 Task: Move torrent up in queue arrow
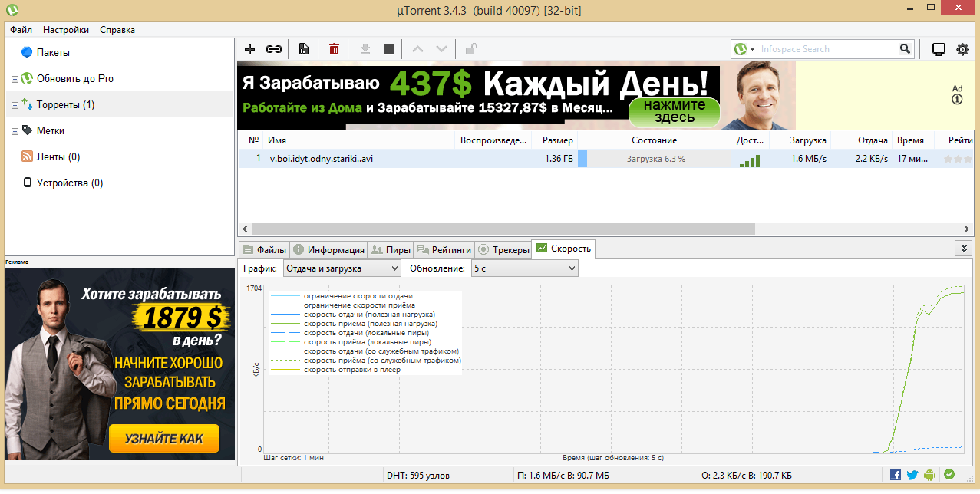pyautogui.click(x=417, y=49)
